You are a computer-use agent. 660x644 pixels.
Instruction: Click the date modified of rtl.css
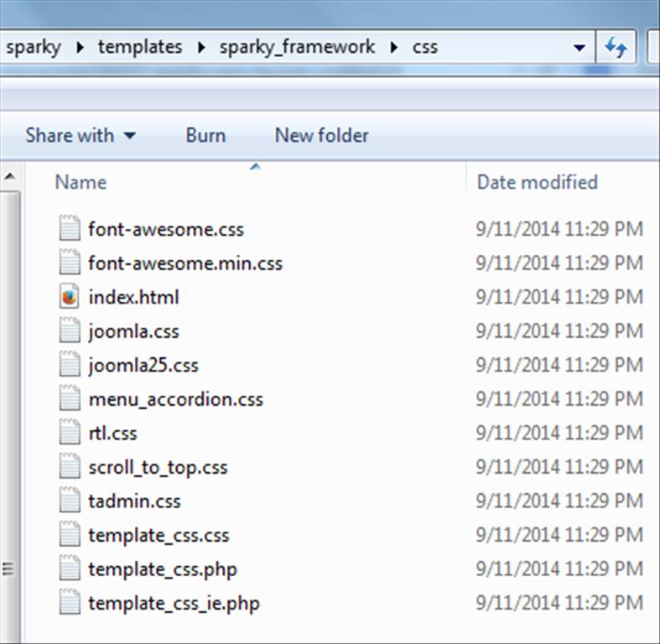[559, 434]
